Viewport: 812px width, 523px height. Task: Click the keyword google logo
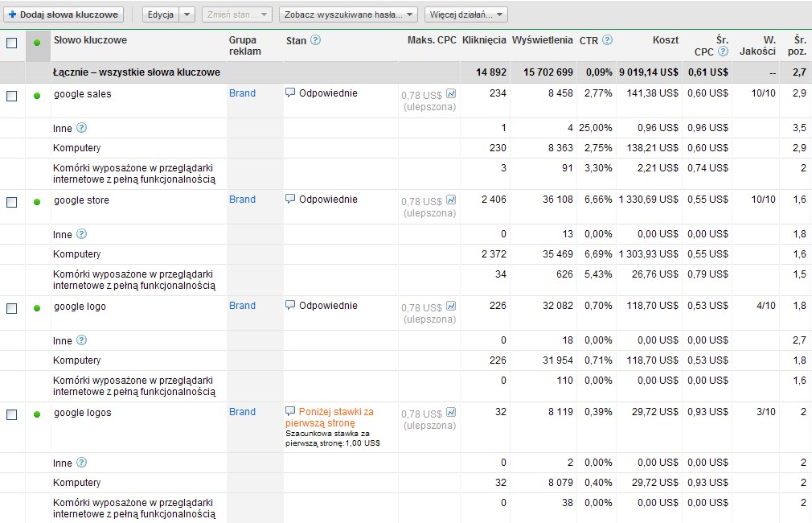coord(80,307)
